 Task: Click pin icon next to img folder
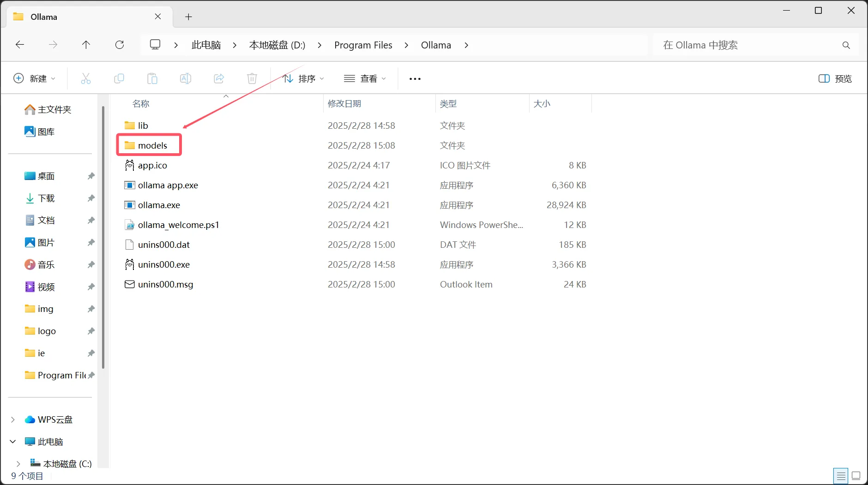(91, 309)
